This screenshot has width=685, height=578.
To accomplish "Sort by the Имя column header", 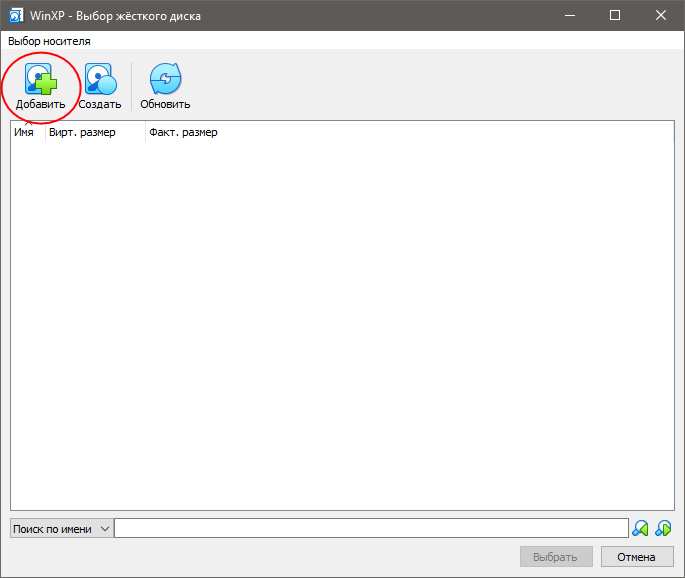I will click(x=28, y=132).
